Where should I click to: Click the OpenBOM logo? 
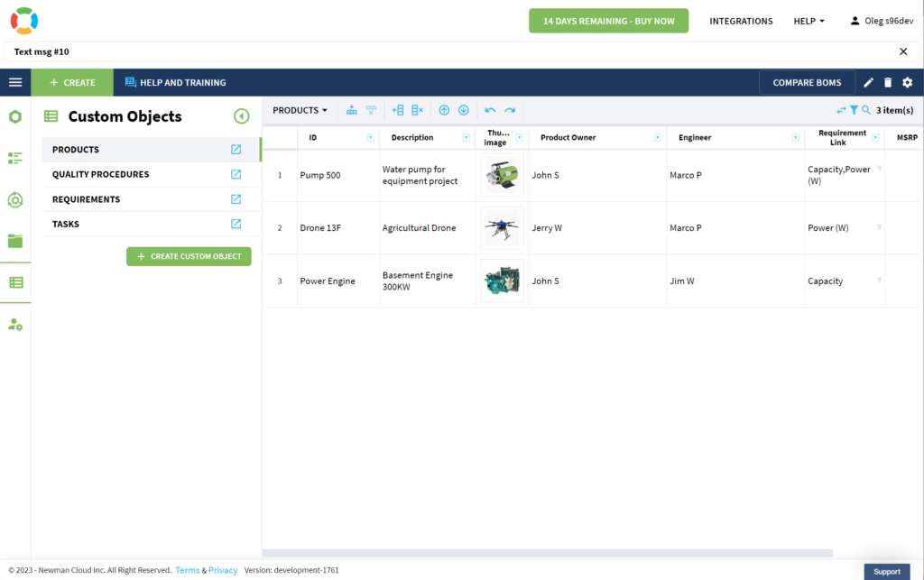point(24,21)
